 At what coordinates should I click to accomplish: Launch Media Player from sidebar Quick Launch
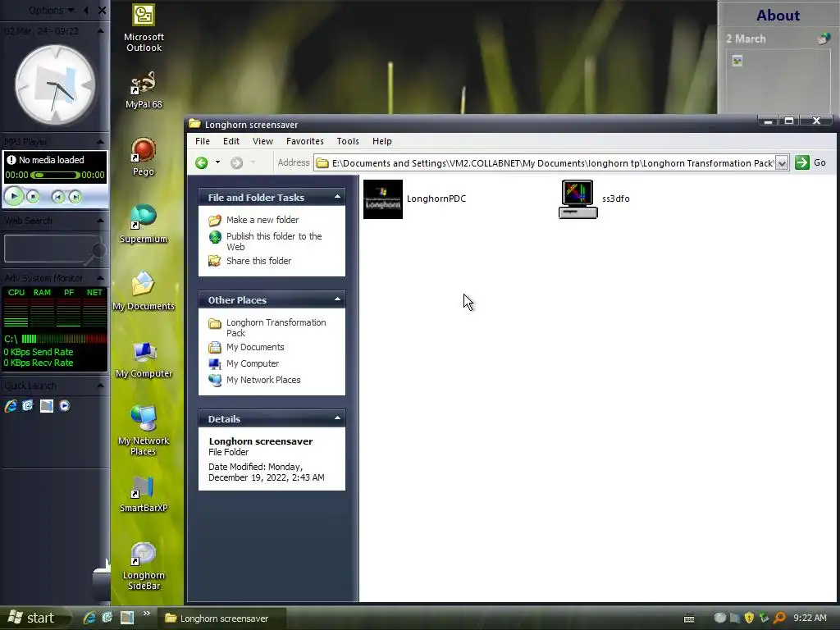click(x=65, y=405)
